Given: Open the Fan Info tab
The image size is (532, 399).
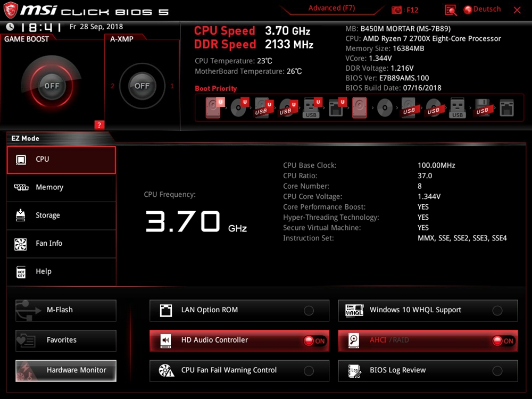Looking at the screenshot, I should [x=61, y=244].
